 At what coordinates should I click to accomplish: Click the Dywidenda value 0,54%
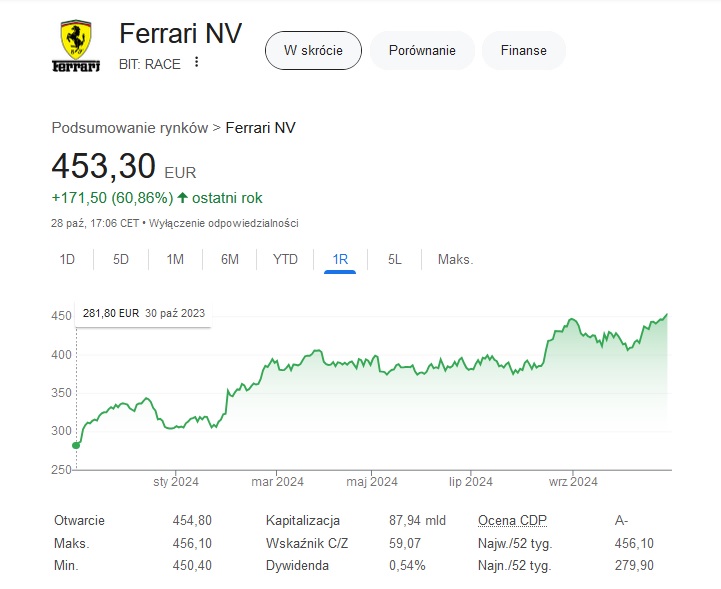pyautogui.click(x=407, y=566)
